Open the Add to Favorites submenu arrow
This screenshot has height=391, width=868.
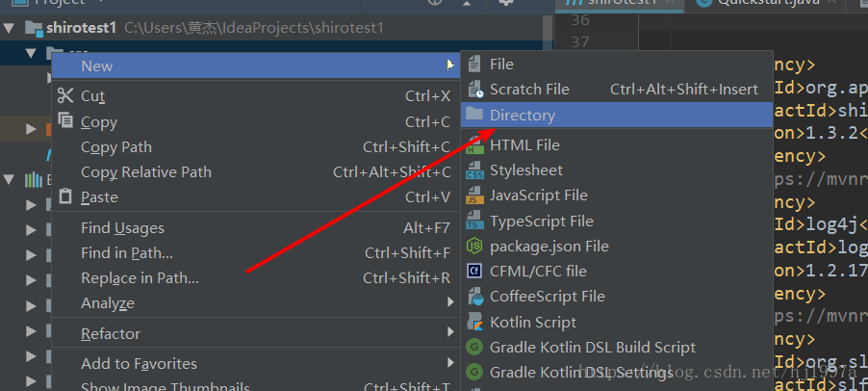pyautogui.click(x=451, y=363)
